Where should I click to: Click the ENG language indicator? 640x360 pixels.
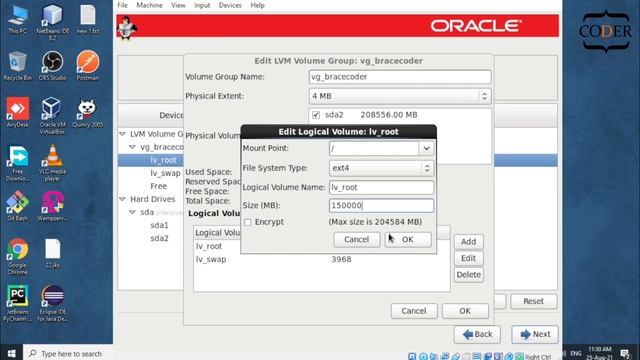coord(576,353)
